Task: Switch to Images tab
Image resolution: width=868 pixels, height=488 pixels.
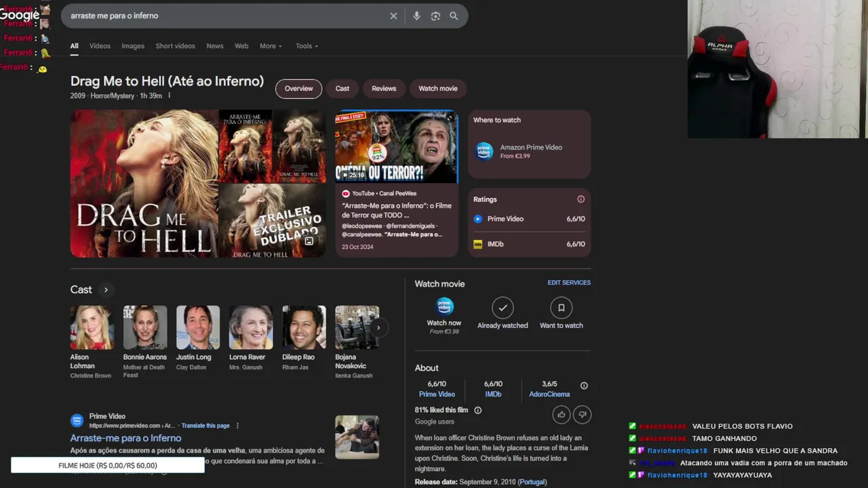Action: point(133,46)
